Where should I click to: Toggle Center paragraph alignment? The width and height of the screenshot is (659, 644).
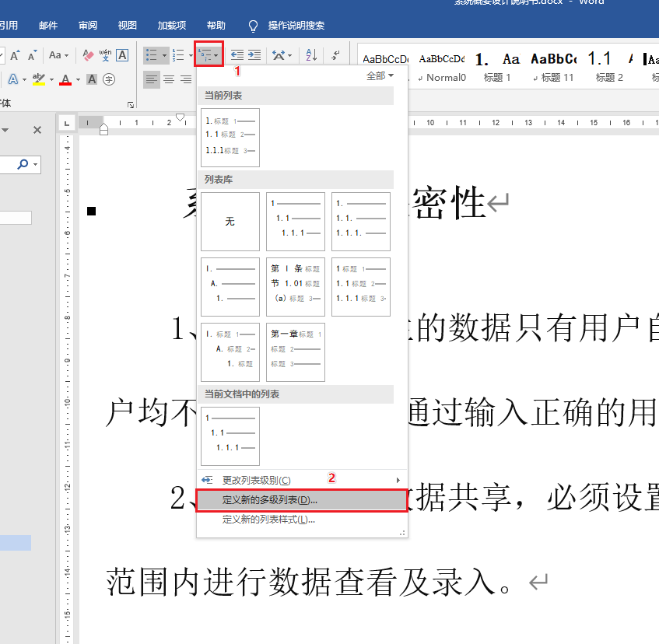coord(169,79)
